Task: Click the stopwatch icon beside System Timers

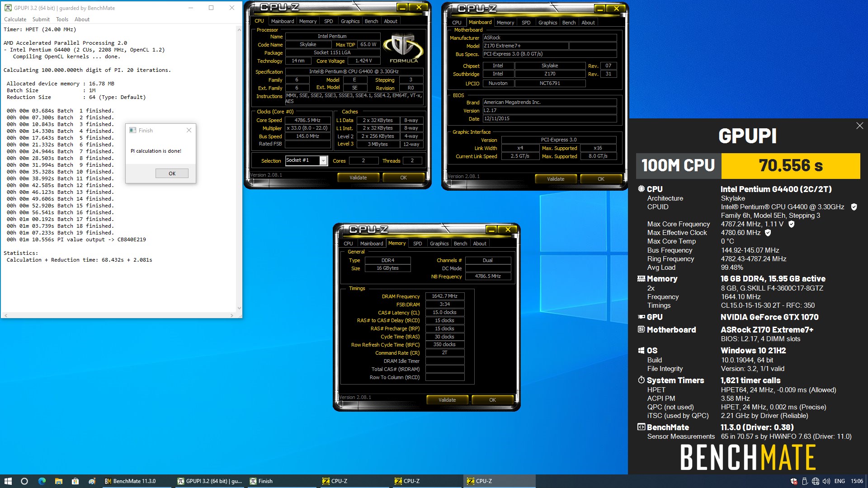Action: (x=641, y=380)
